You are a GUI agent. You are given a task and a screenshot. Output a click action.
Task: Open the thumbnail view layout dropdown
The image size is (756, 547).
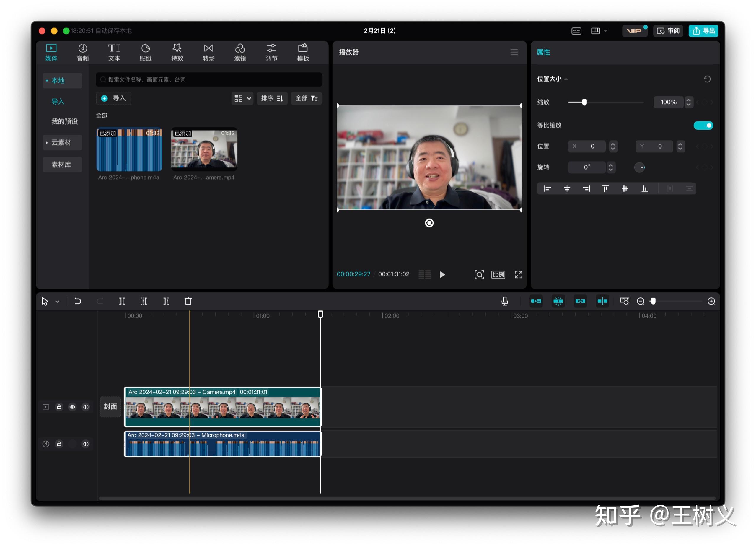point(242,98)
